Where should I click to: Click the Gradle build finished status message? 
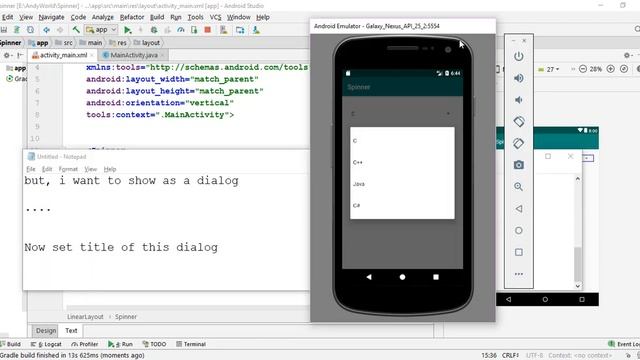(72, 356)
